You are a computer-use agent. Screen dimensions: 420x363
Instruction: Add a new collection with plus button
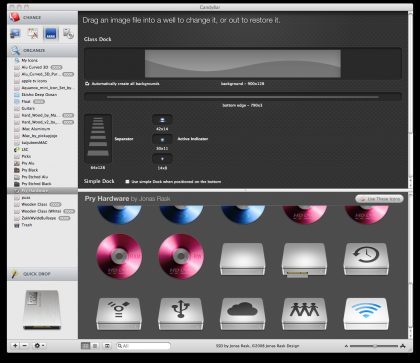click(x=15, y=346)
